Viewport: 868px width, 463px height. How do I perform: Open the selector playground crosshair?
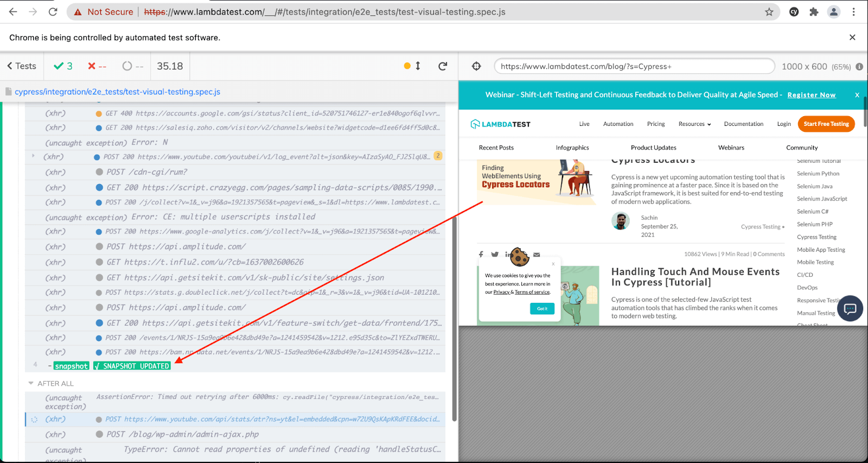pyautogui.click(x=476, y=66)
